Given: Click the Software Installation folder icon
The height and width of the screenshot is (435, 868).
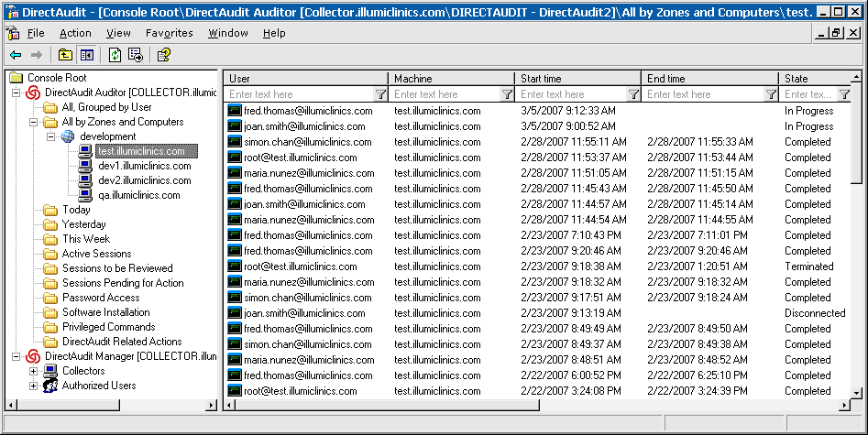Looking at the screenshot, I should (x=50, y=312).
